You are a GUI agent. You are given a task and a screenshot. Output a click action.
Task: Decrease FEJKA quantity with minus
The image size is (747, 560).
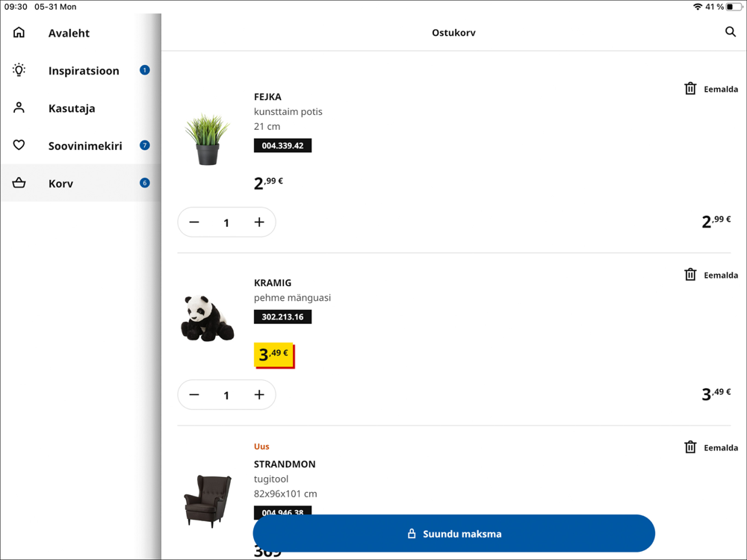(x=194, y=223)
